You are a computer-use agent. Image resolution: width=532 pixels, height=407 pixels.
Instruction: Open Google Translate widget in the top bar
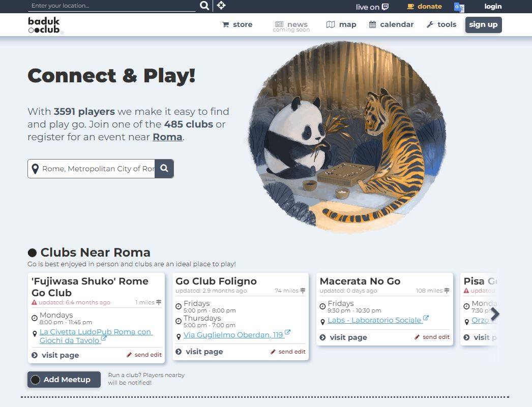click(458, 8)
